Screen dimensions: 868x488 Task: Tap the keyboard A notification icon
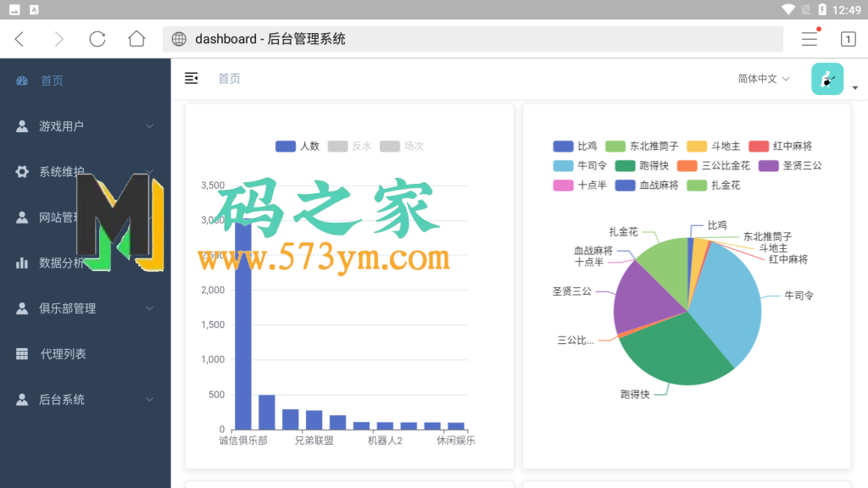34,9
